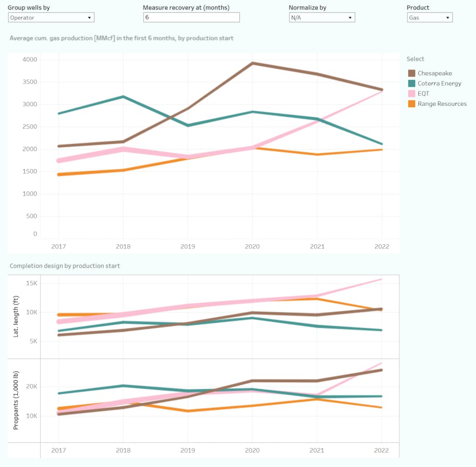Open the Product dropdown set to Gas
The image size is (476, 467).
click(x=429, y=18)
